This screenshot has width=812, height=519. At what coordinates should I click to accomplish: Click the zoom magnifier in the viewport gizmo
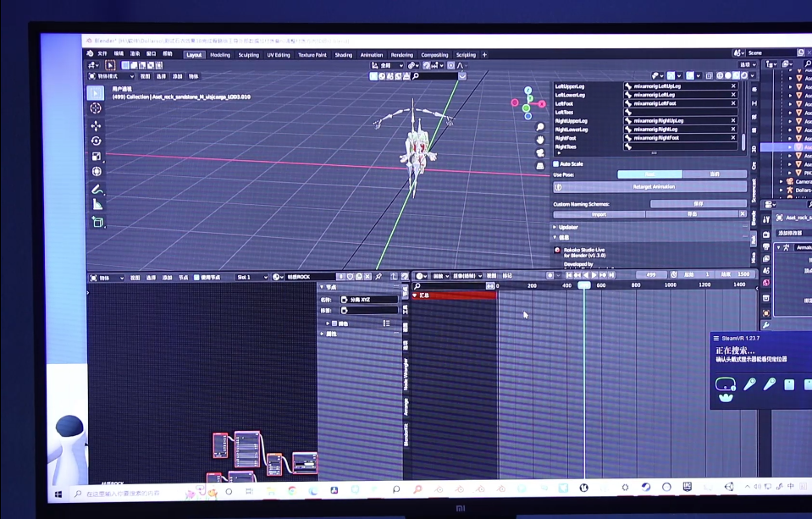(x=540, y=127)
